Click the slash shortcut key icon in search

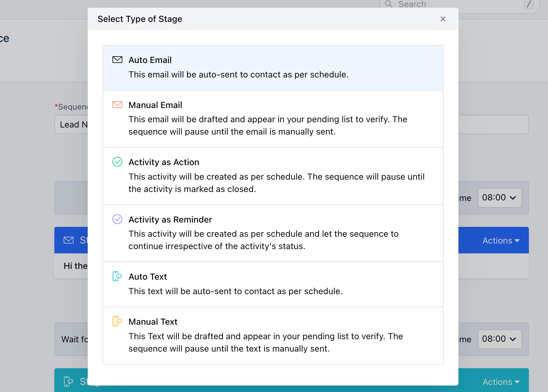[529, 4]
